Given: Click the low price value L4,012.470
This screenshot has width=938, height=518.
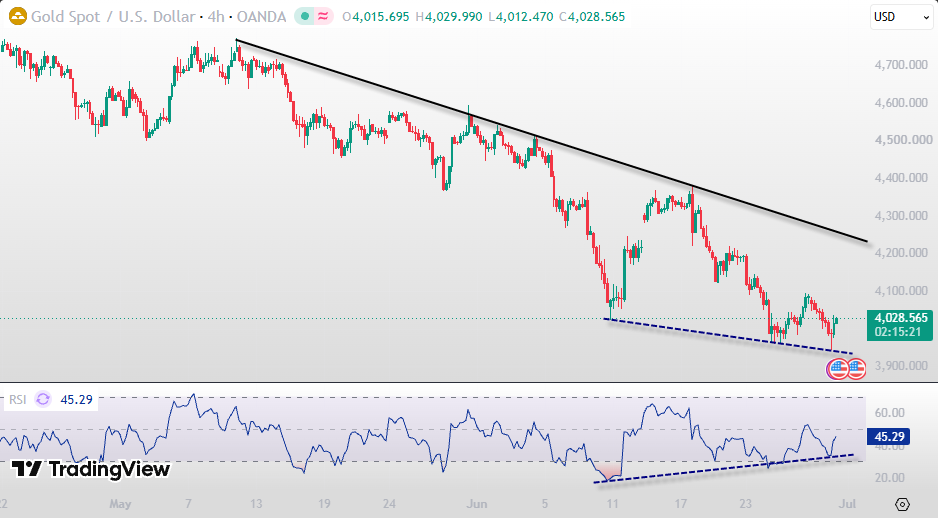Looking at the screenshot, I should coord(521,17).
